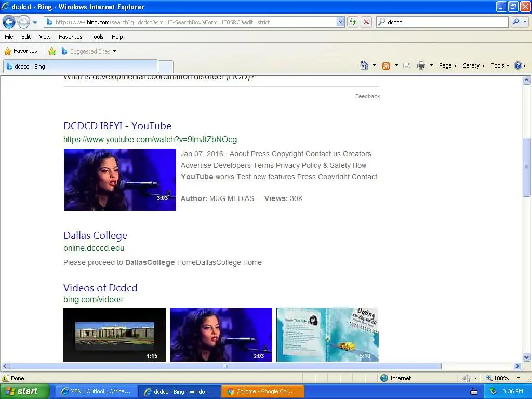Click the horizontal scrollbar left arrow
Image resolution: width=532 pixels, height=399 pixels.
pos(5,366)
